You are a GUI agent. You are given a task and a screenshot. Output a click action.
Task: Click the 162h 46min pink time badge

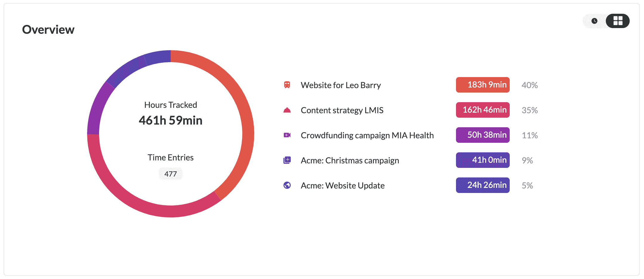483,110
